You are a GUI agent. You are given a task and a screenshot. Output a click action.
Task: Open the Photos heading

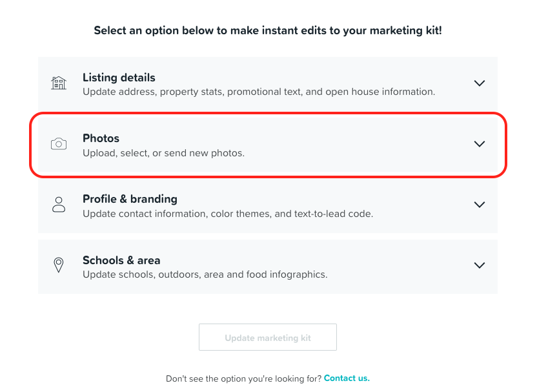101,138
